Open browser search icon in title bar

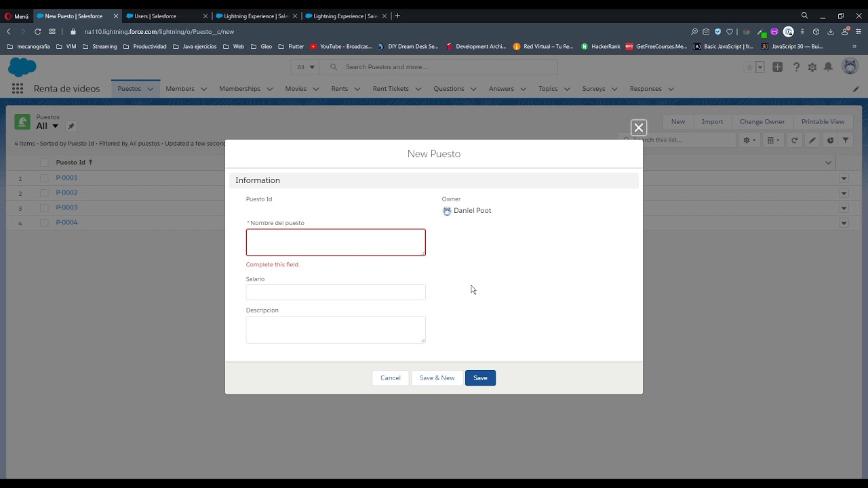point(805,16)
